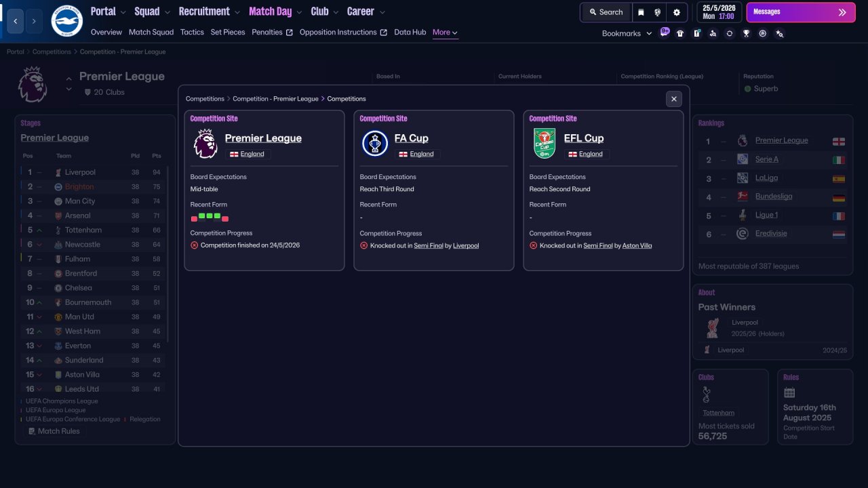The width and height of the screenshot is (868, 488).
Task: Click the England nation tag under FA Cup
Action: point(417,154)
